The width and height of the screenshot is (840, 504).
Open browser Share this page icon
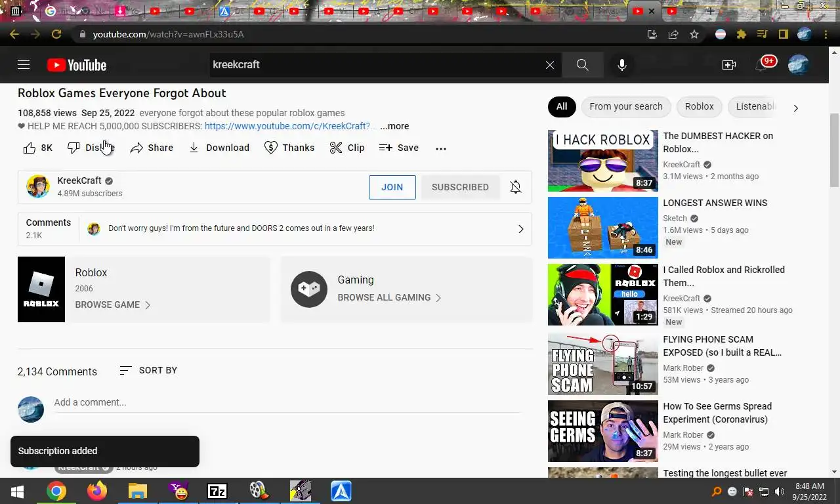[x=673, y=34]
